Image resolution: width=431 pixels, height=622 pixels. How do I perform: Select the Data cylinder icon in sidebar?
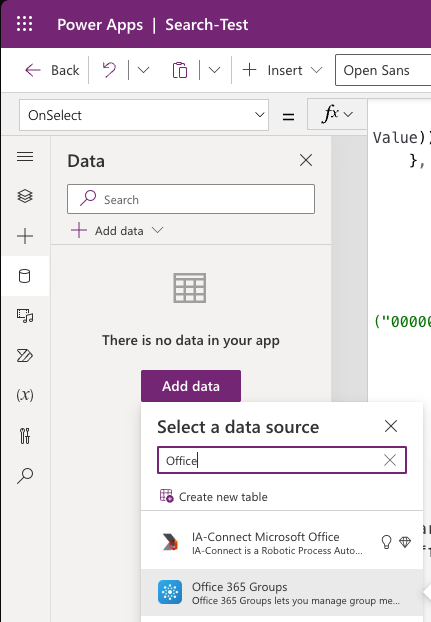point(25,276)
